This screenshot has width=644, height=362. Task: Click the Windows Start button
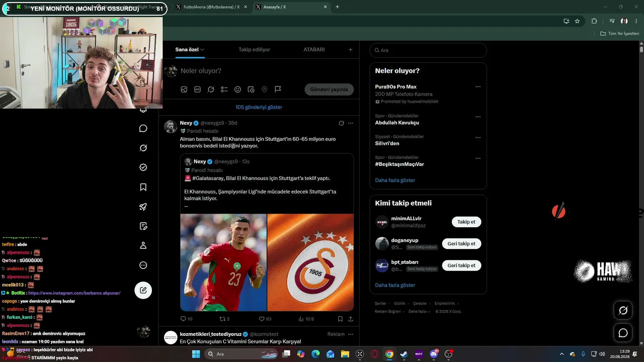click(196, 354)
